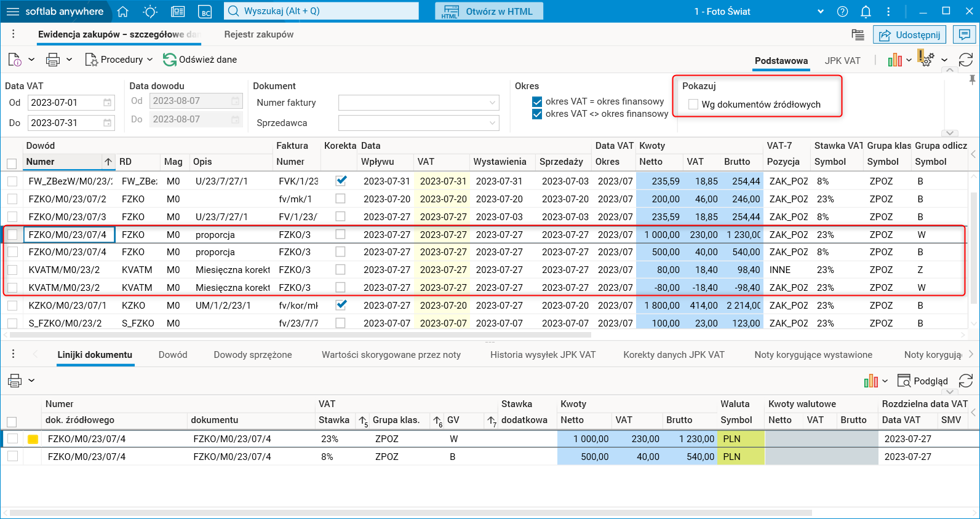The width and height of the screenshot is (980, 519).
Task: Click the Wyszukaj search field
Action: [x=326, y=11]
